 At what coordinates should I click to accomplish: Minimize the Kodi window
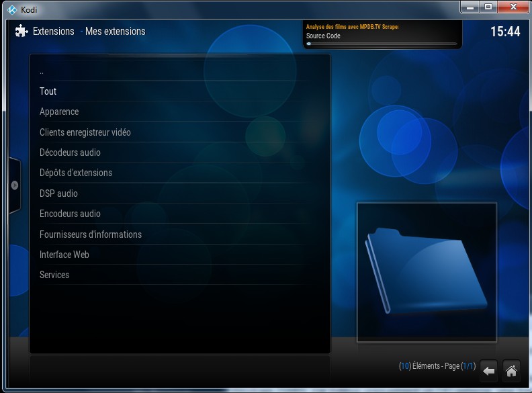pos(470,7)
